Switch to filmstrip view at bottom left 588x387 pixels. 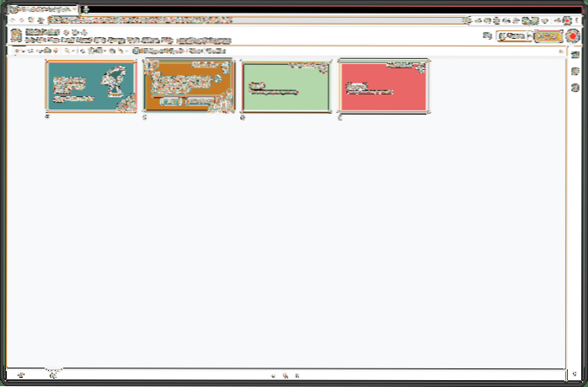(x=21, y=375)
